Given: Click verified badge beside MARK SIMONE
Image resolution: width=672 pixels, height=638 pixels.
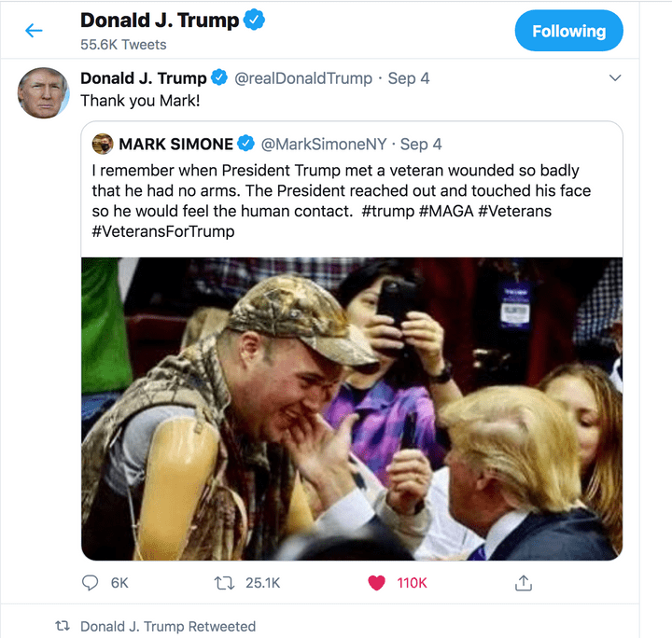Looking at the screenshot, I should (x=245, y=144).
